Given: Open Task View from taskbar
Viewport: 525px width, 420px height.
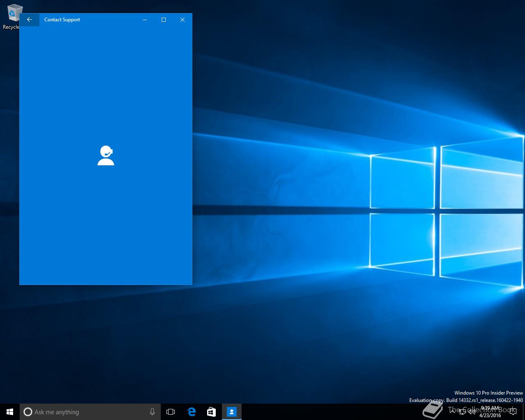Looking at the screenshot, I should click(171, 412).
